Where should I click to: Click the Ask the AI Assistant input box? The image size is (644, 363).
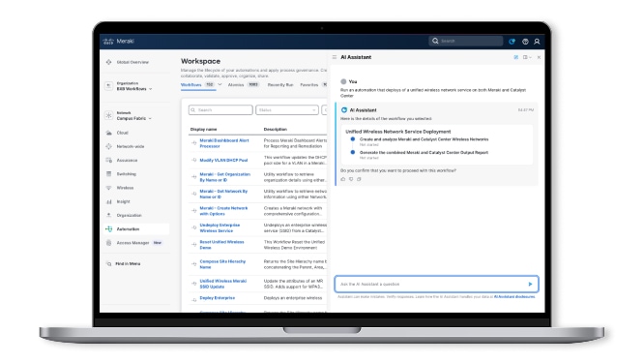[436, 284]
